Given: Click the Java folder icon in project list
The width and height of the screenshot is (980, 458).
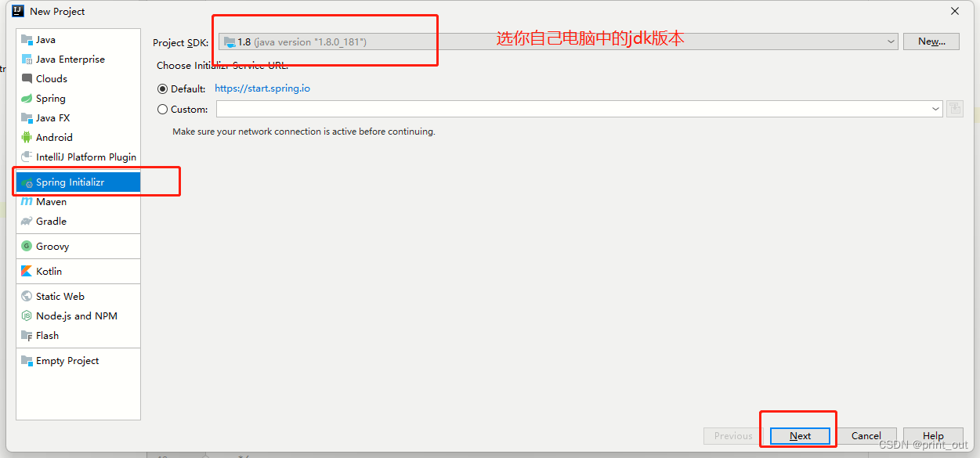Looking at the screenshot, I should coord(27,40).
